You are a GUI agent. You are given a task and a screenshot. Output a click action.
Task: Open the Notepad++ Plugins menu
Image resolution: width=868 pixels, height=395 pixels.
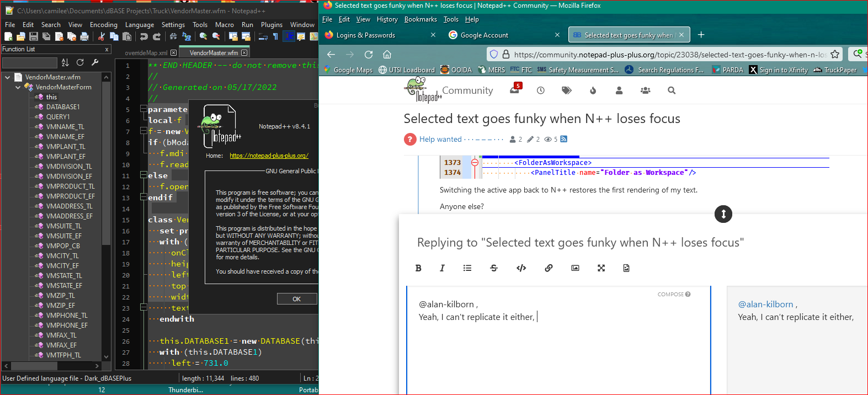271,25
